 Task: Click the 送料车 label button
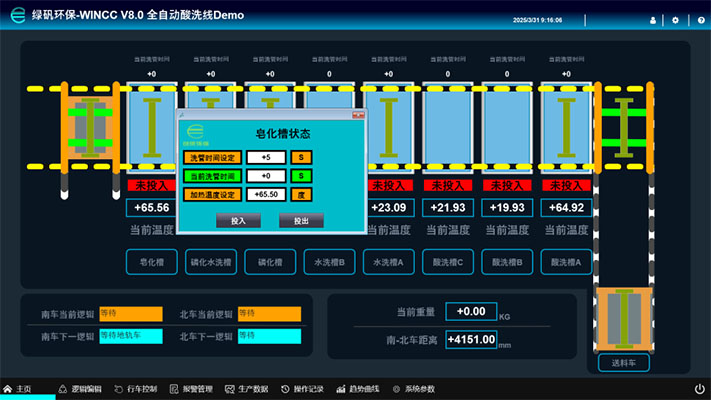[623, 362]
